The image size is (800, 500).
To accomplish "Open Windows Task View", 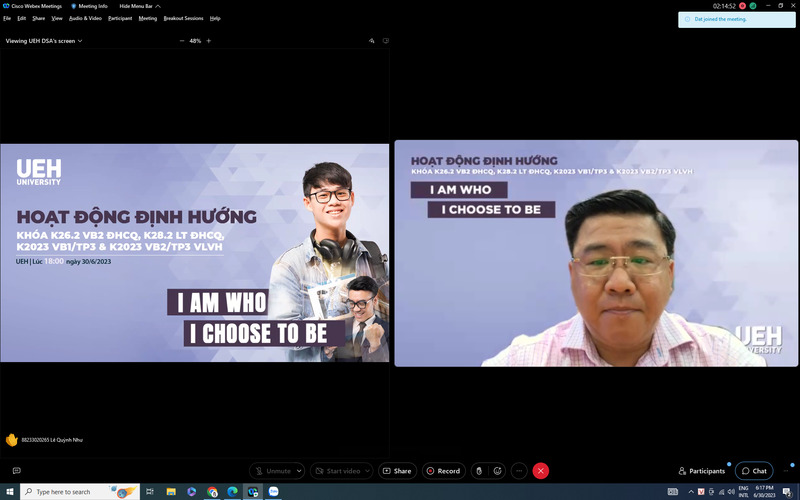I will 149,492.
